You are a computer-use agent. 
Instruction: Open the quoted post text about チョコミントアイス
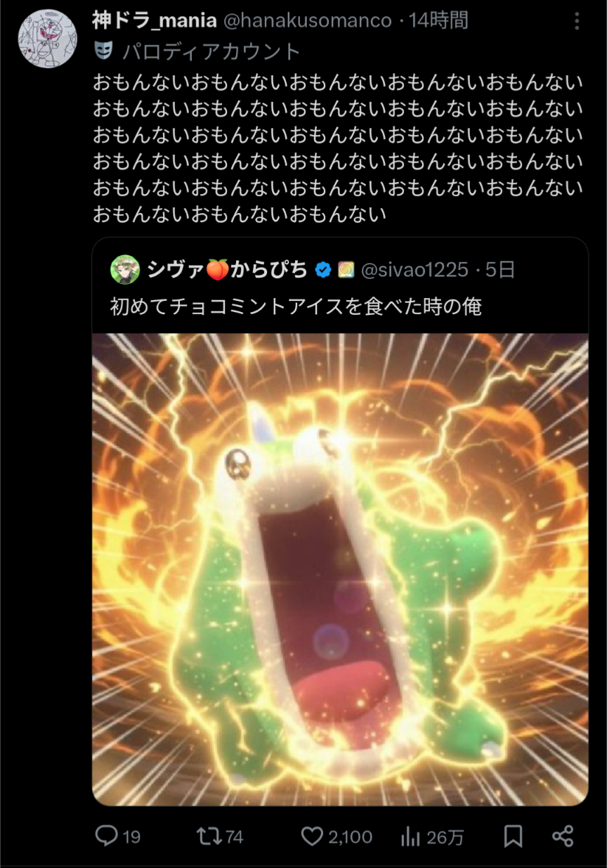(296, 307)
